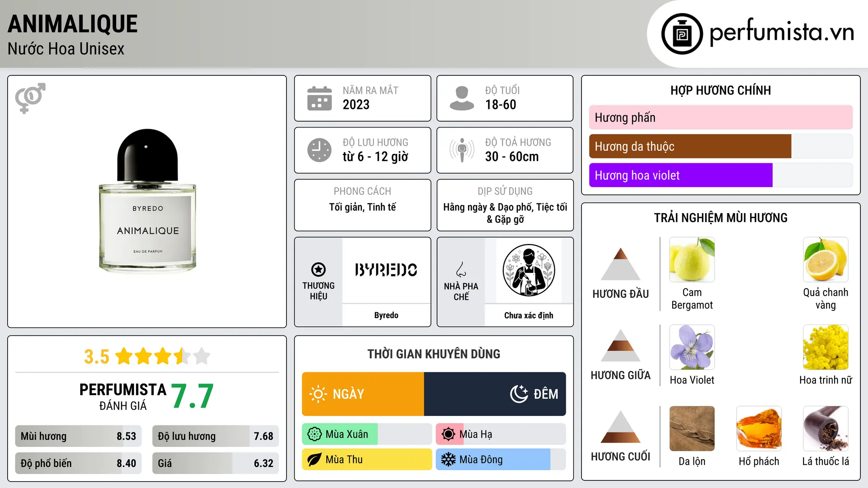The image size is (868, 488).
Task: Click the perfumista.vn perfume bottle logo icon
Action: [682, 34]
